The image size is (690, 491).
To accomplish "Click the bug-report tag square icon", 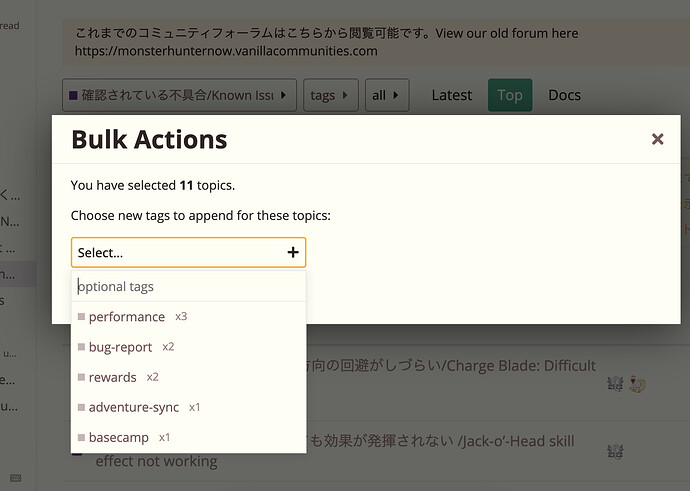I will click(81, 347).
